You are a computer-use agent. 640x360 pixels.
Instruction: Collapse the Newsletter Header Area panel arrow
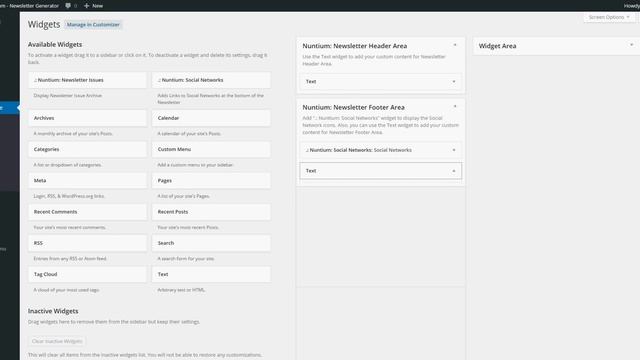point(455,45)
